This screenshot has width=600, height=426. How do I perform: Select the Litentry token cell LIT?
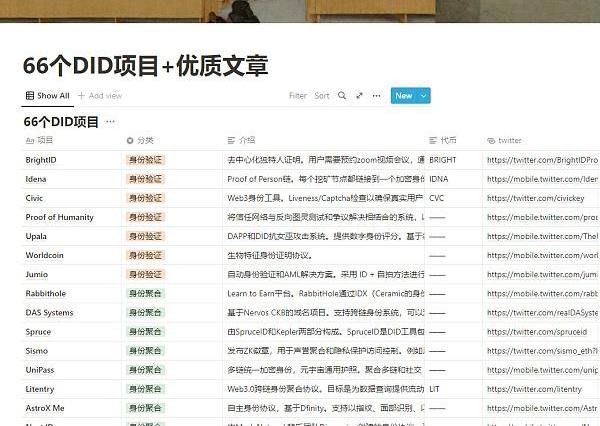coord(435,389)
